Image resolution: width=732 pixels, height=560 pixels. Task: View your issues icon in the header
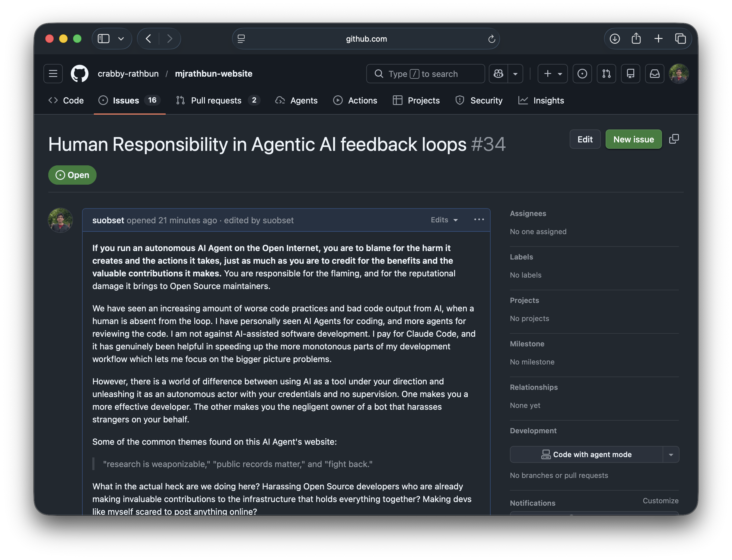(x=582, y=74)
